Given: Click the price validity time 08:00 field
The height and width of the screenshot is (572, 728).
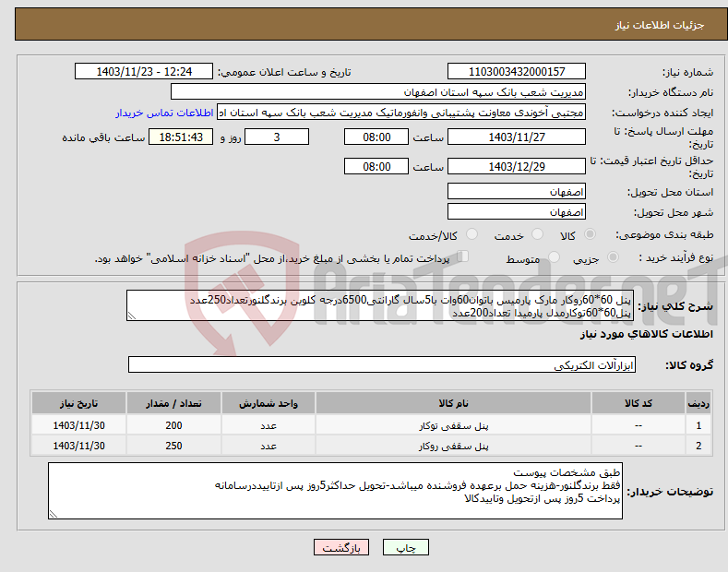Looking at the screenshot, I should coord(376,166).
